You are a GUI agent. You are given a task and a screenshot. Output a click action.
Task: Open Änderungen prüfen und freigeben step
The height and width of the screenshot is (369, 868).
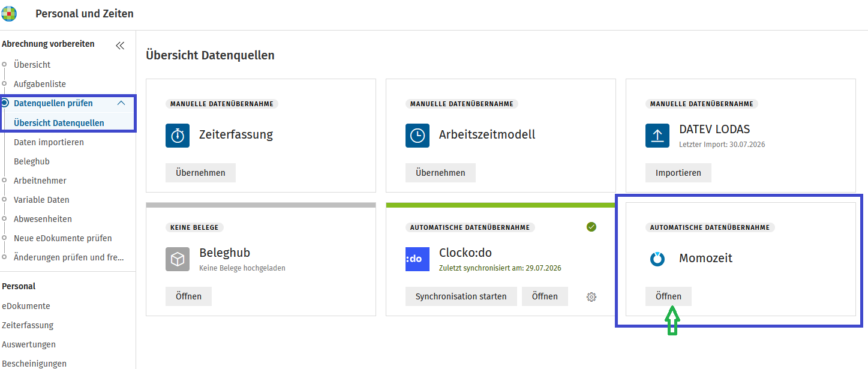69,257
